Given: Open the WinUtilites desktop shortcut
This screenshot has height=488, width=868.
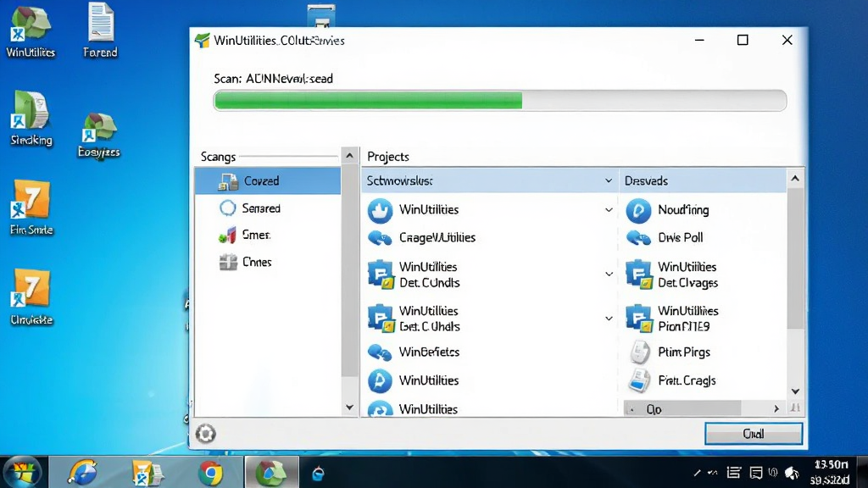Looking at the screenshot, I should [x=31, y=32].
